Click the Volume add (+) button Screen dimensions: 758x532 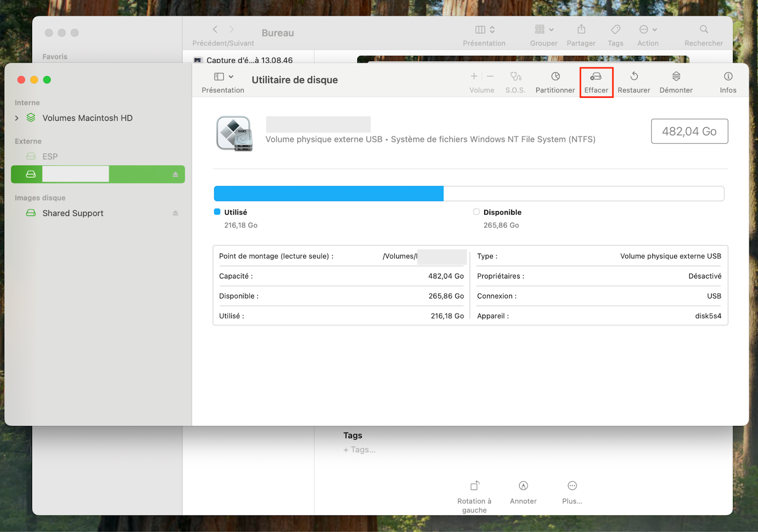point(473,76)
